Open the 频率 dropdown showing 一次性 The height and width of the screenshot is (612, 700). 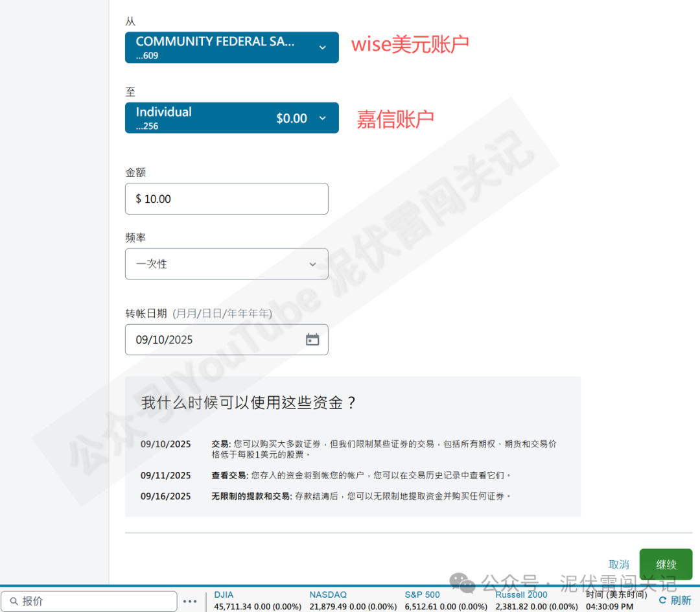click(x=226, y=264)
